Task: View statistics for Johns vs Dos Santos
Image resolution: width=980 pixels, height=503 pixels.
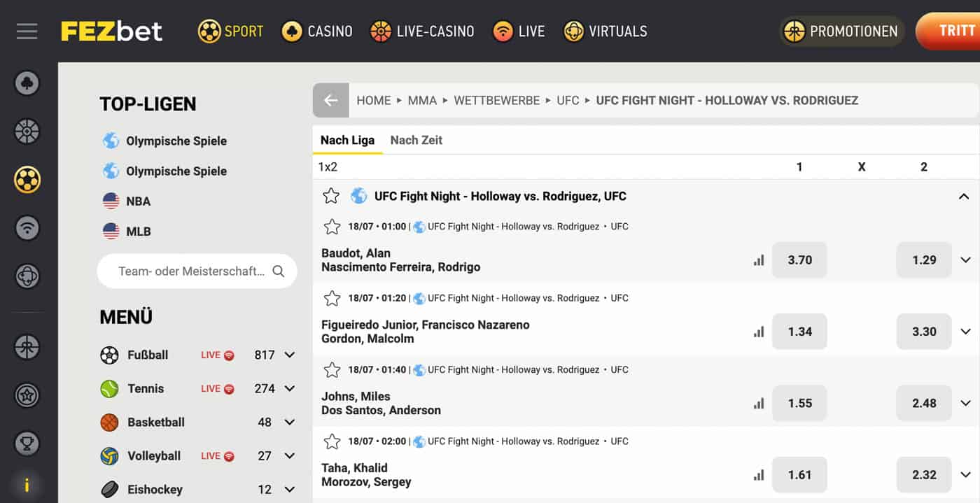Action: tap(759, 404)
